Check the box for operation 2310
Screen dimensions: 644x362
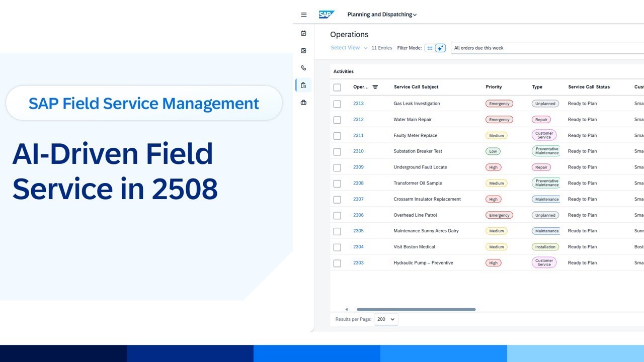(337, 152)
